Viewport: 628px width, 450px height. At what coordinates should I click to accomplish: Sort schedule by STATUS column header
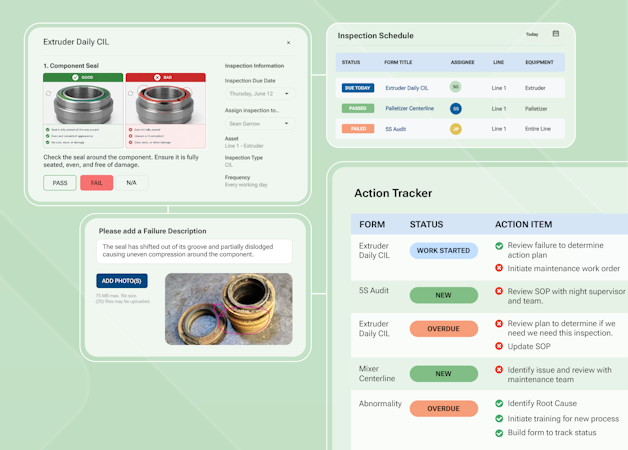tap(351, 62)
